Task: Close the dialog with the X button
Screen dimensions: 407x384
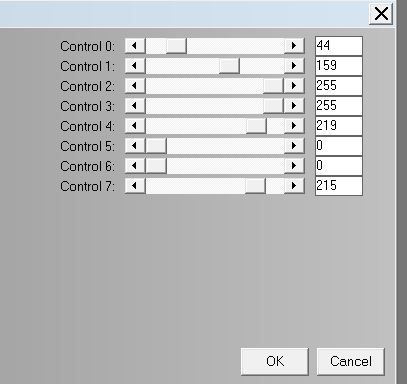Action: [381, 14]
